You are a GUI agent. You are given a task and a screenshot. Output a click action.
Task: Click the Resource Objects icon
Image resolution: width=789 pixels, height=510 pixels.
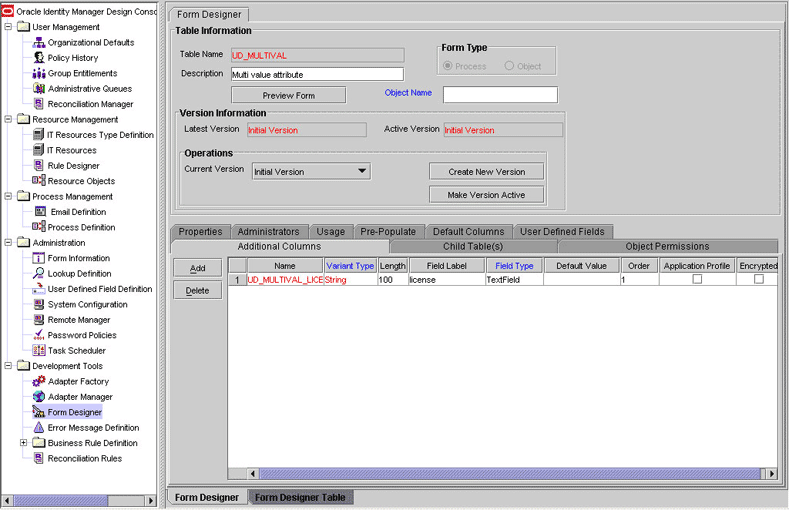tap(39, 181)
